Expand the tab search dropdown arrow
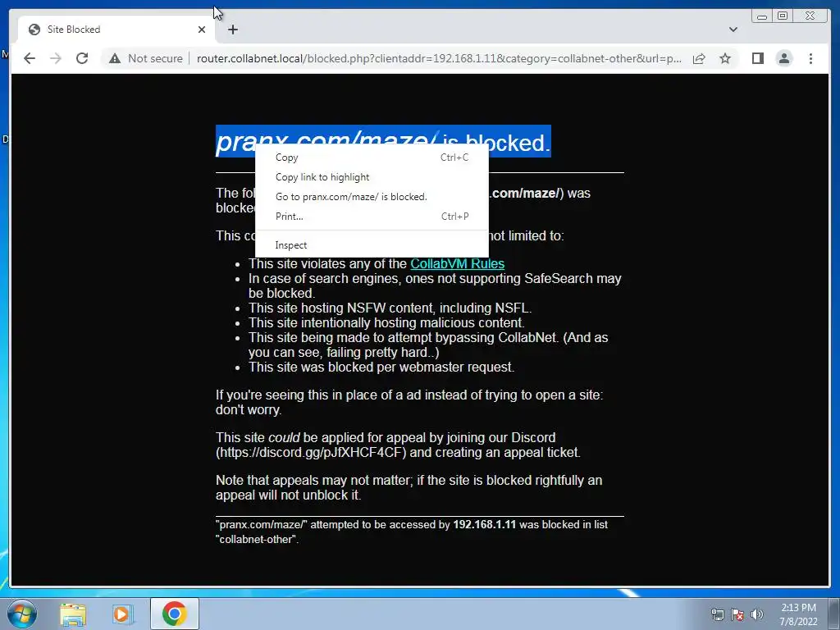 (x=733, y=30)
